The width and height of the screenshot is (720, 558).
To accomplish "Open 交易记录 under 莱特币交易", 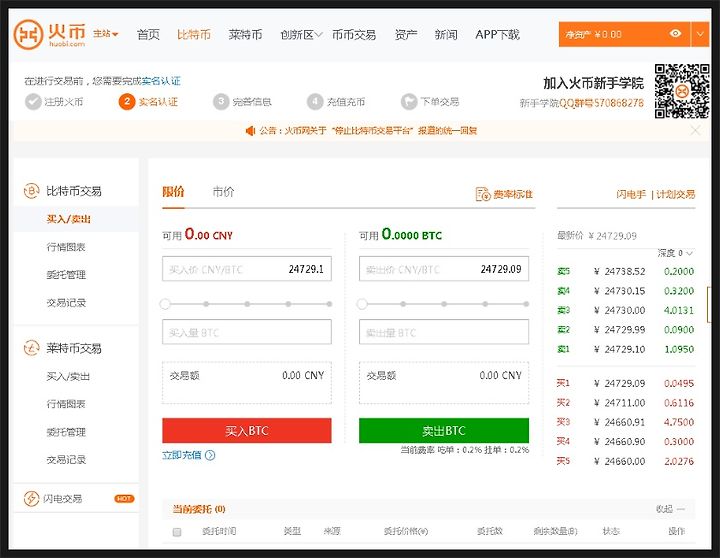I will [66, 460].
